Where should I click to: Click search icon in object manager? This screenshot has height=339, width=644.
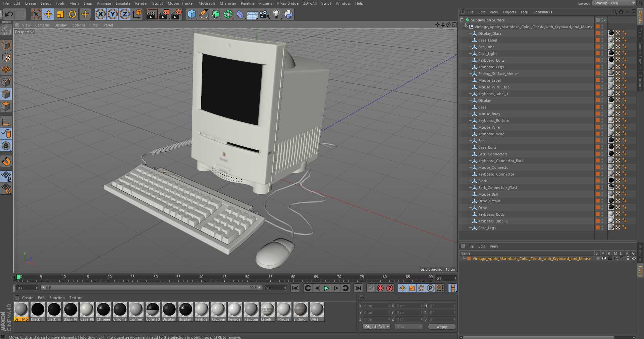[615, 12]
